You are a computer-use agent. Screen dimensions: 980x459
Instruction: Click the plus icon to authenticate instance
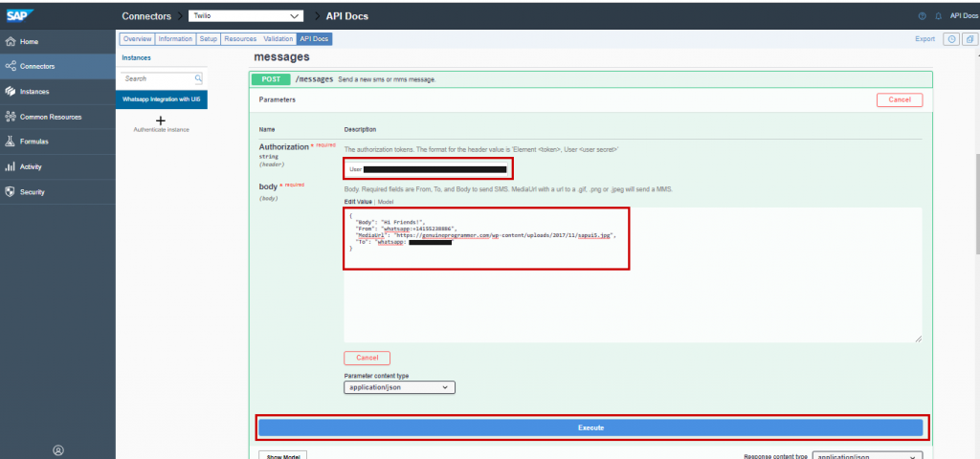tap(161, 120)
